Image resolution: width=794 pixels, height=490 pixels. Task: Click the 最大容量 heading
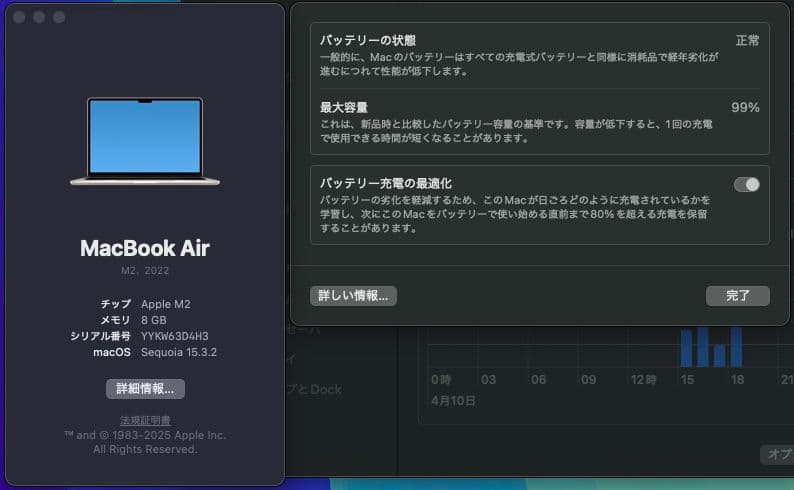pos(344,107)
